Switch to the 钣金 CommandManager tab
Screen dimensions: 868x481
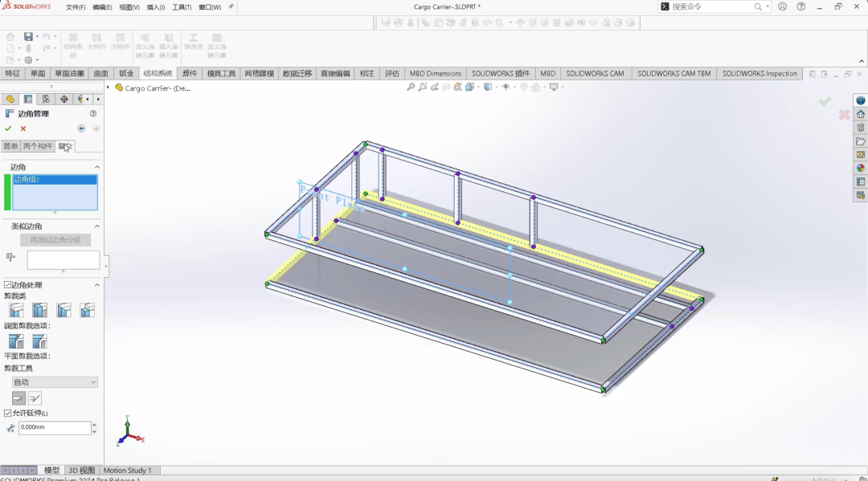[x=125, y=72]
